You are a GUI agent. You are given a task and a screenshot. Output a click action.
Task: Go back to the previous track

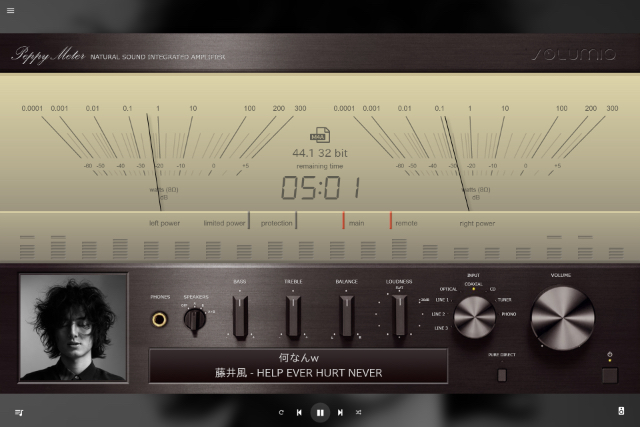[299, 412]
